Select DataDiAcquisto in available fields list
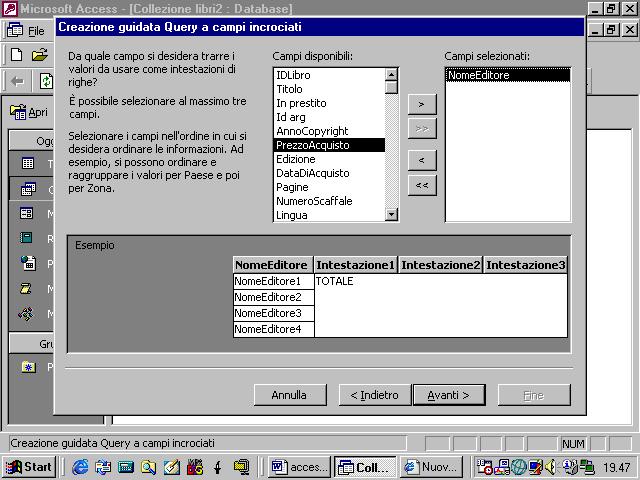The height and width of the screenshot is (480, 640). [x=329, y=173]
